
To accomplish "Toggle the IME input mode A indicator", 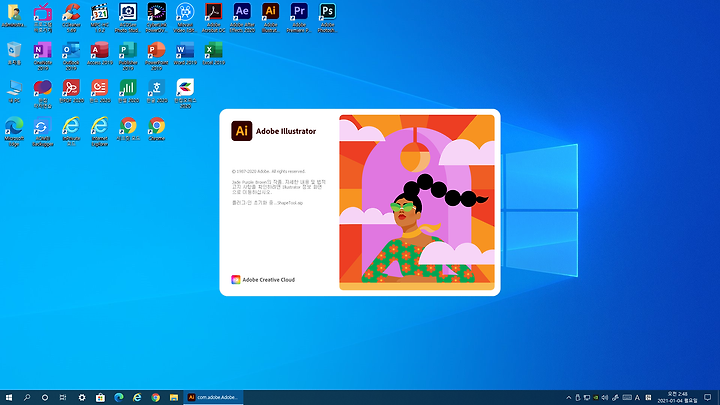I will 637,398.
